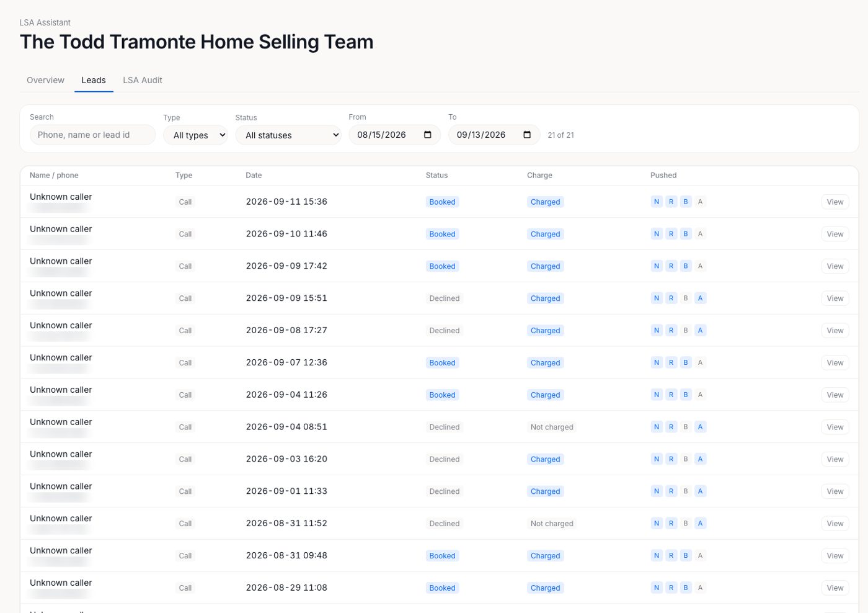Click Not charged label in 2026-08-31 11:52 row
The image size is (868, 613).
click(552, 524)
